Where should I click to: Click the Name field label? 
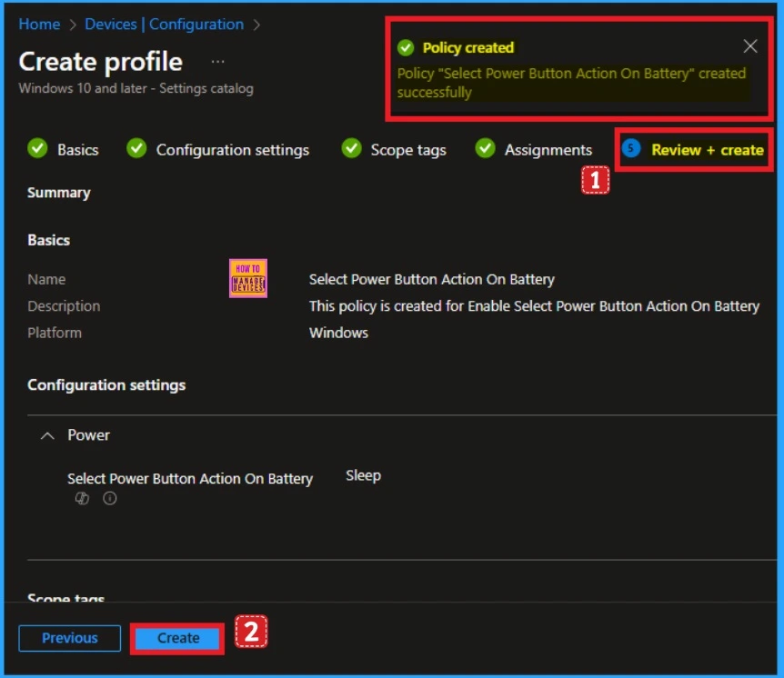click(x=46, y=279)
